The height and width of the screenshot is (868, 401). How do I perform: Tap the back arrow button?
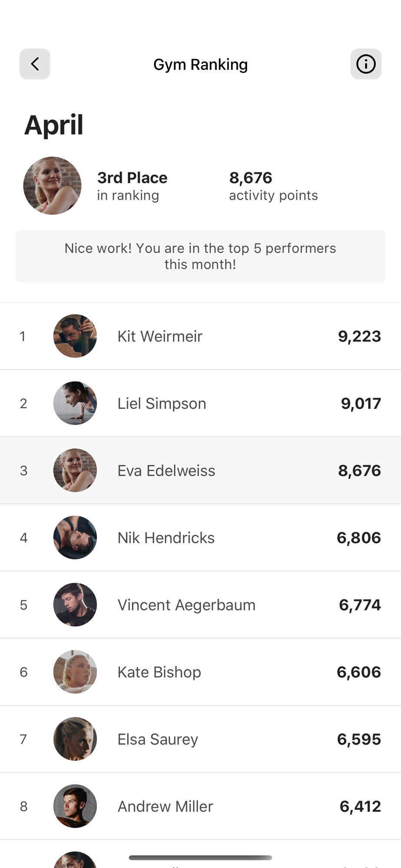35,64
